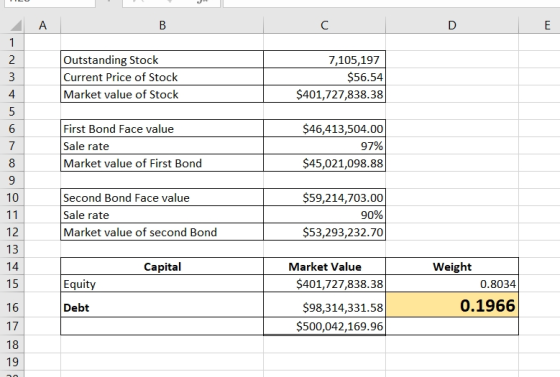Click 'Market value of second Bond' label

pyautogui.click(x=140, y=232)
